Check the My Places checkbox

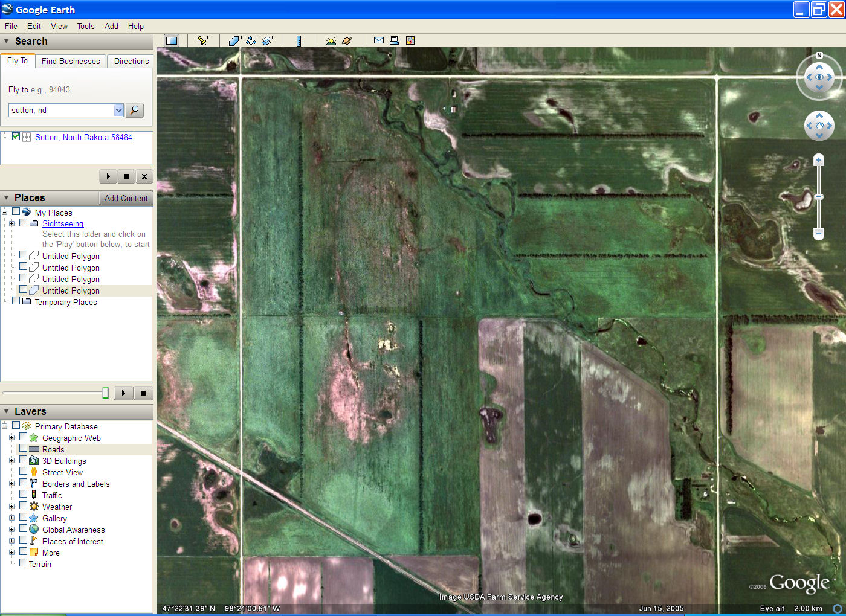point(16,211)
